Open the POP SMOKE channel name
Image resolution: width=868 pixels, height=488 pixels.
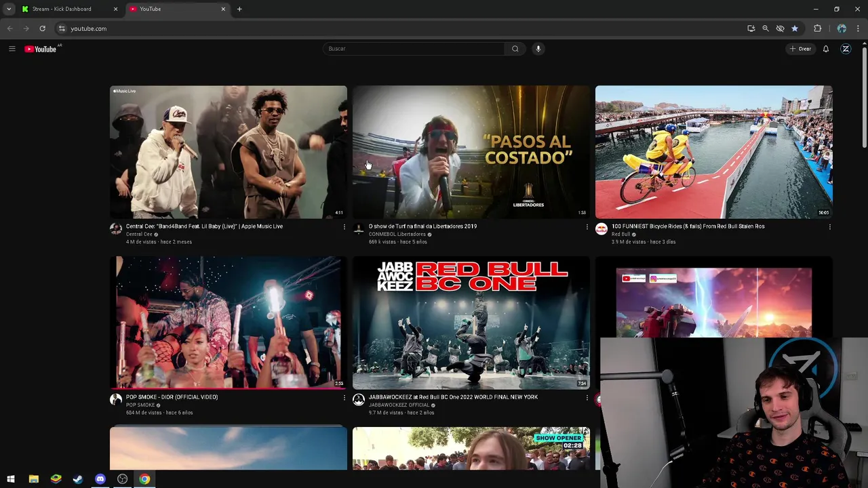pyautogui.click(x=140, y=405)
